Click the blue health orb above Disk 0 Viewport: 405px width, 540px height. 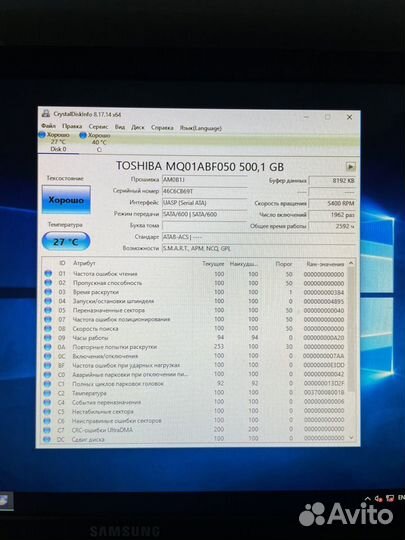coord(42,135)
